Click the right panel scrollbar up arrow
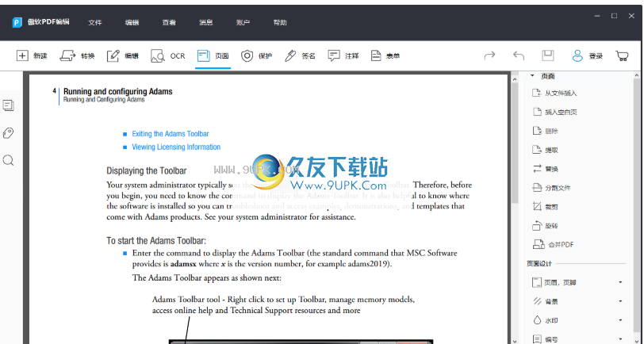This screenshot has height=344, width=644. coord(637,76)
